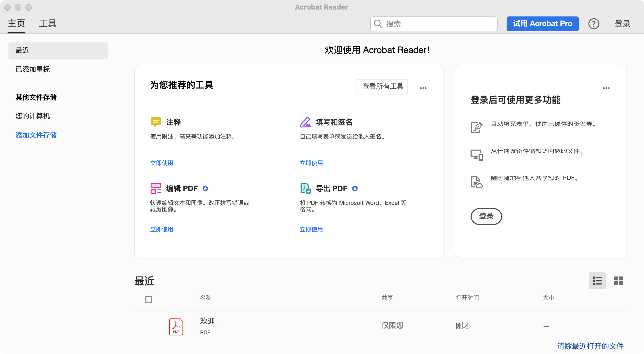Open more options in the sign-in card

tap(606, 88)
